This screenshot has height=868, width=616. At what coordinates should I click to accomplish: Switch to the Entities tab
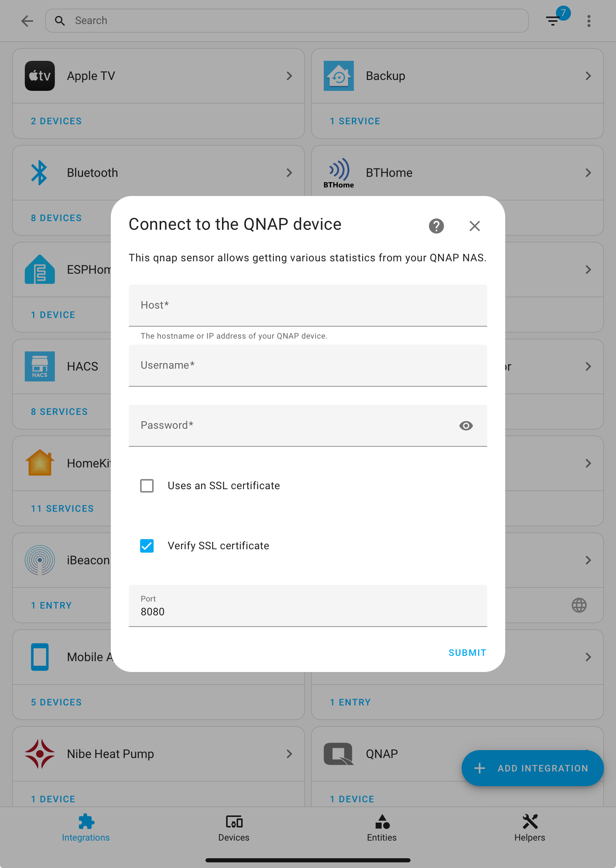pos(382,828)
